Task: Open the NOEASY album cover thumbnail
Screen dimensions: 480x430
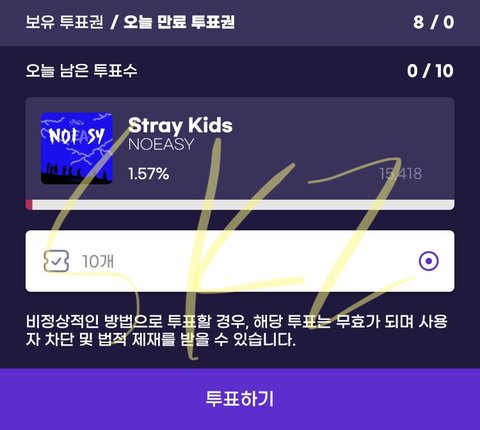Action: (76, 148)
